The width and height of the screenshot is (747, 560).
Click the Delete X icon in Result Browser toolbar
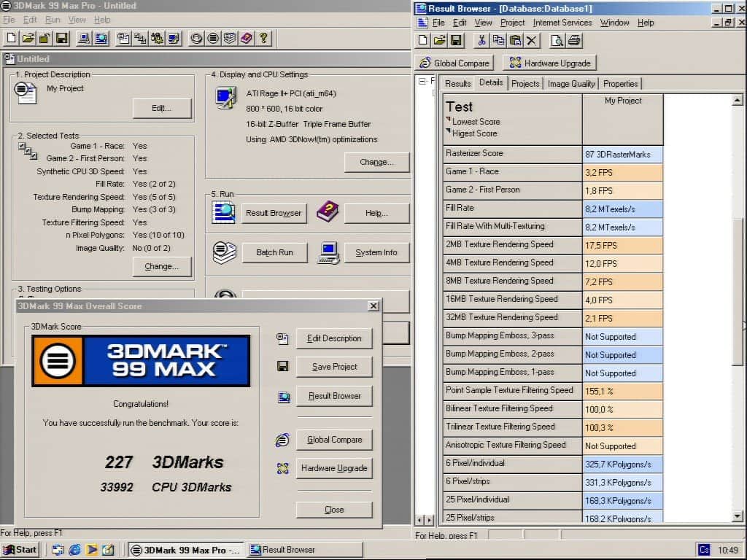click(x=532, y=41)
